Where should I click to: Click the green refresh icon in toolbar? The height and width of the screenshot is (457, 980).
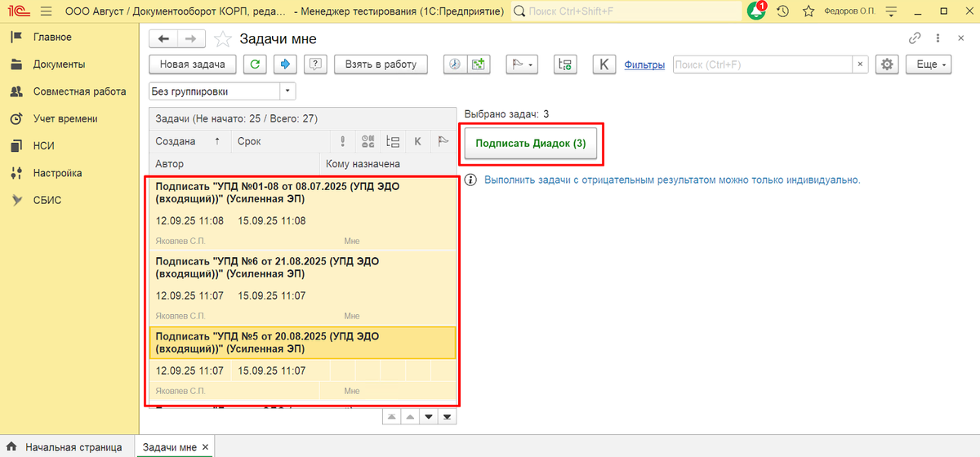(x=256, y=64)
